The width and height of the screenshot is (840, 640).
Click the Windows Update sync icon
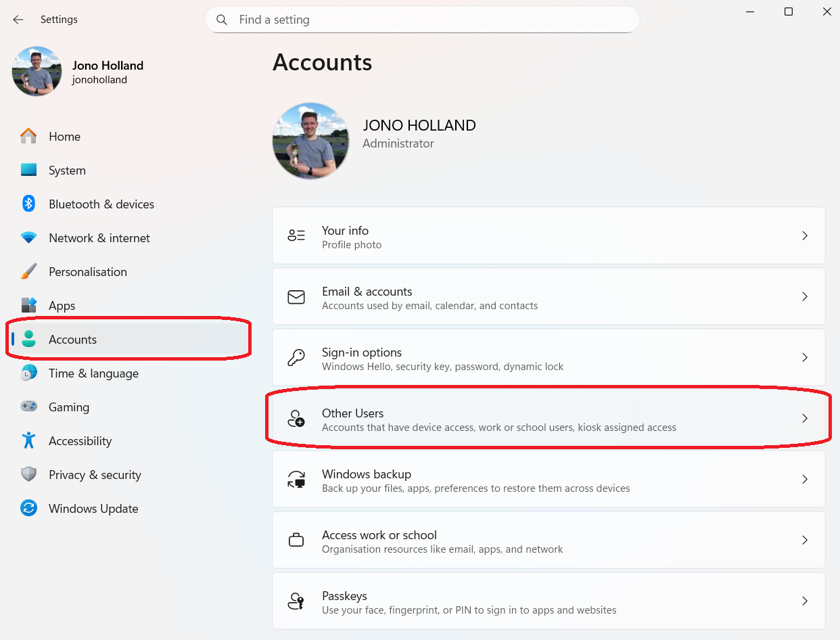click(x=28, y=508)
